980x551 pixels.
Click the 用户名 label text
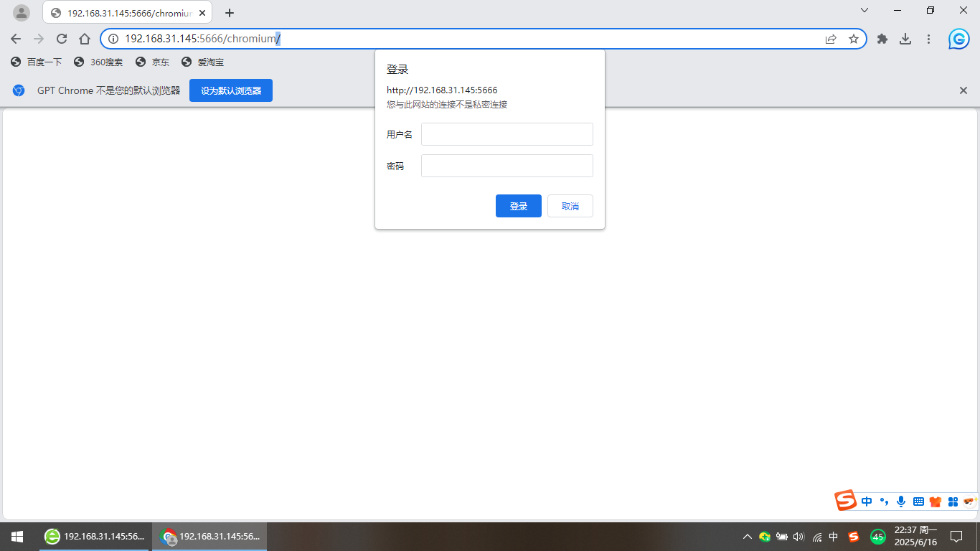point(400,134)
